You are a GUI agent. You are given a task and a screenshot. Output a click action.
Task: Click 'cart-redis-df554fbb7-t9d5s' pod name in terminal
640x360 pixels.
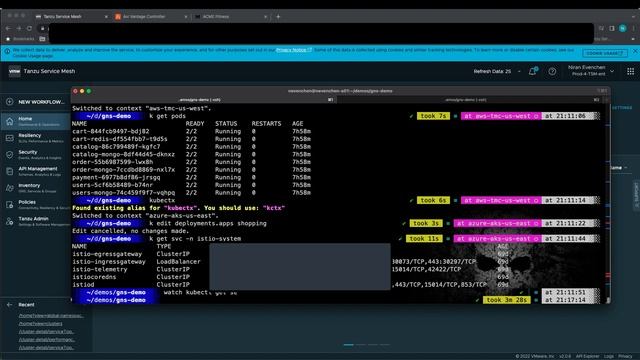120,139
